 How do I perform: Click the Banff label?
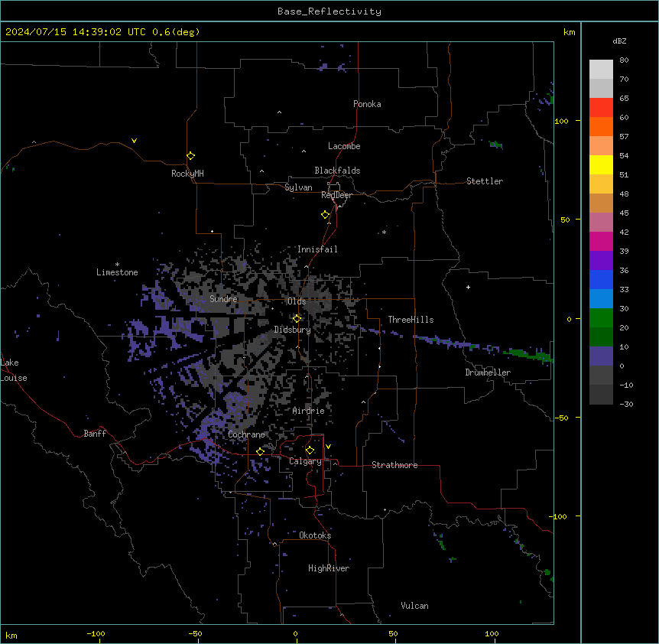[x=95, y=434]
